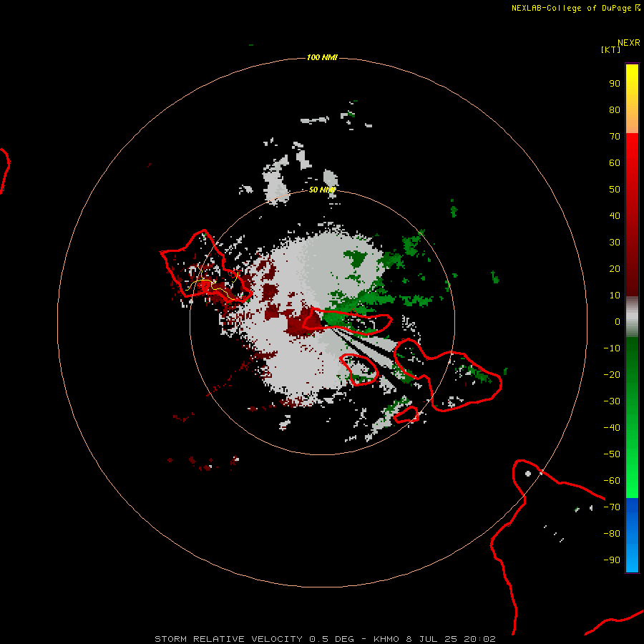
Task: Click the KHMO 8 JUL 25 20:02 timestamp
Action: click(x=434, y=639)
